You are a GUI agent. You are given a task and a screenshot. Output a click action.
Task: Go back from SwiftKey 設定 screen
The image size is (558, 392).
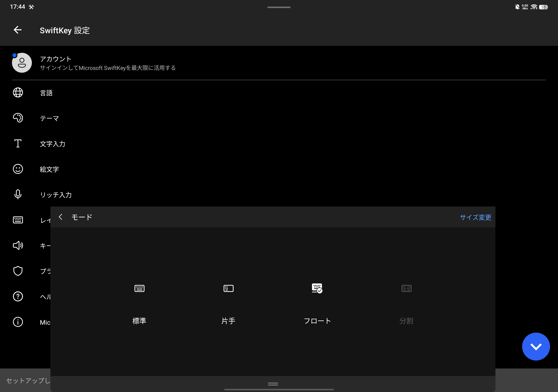pyautogui.click(x=18, y=30)
